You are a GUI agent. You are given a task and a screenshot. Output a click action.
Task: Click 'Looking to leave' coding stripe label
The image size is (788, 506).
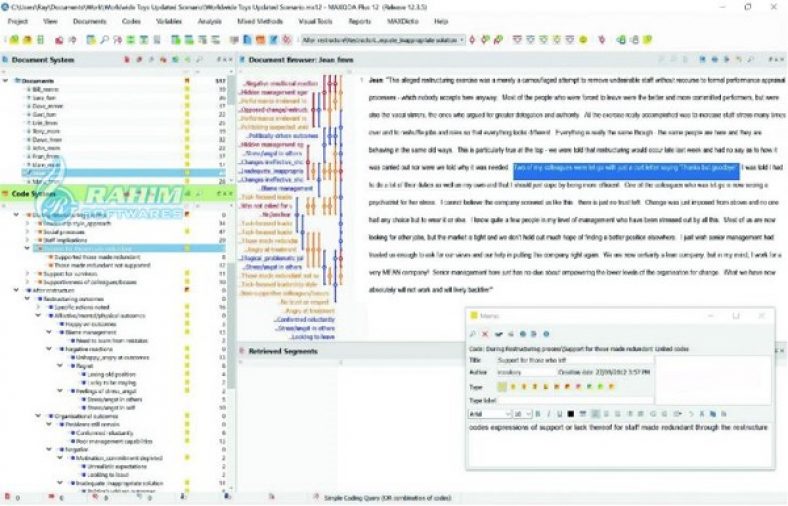click(x=313, y=337)
